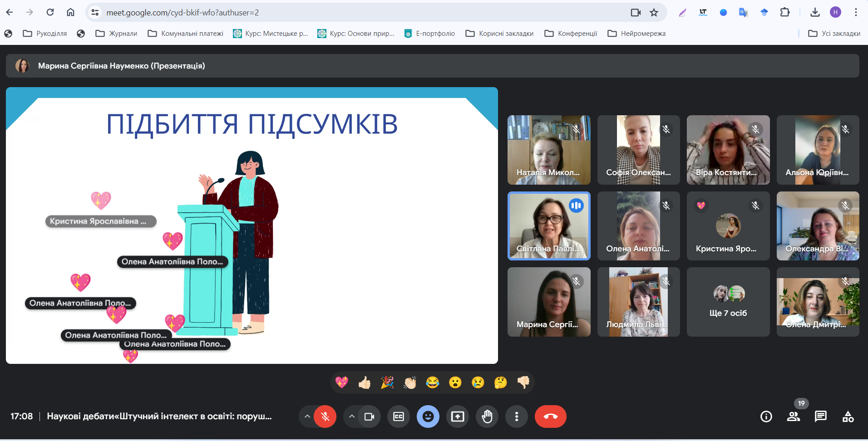The width and height of the screenshot is (868, 441).
Task: Open the Конференції bookmarks folder
Action: [571, 34]
